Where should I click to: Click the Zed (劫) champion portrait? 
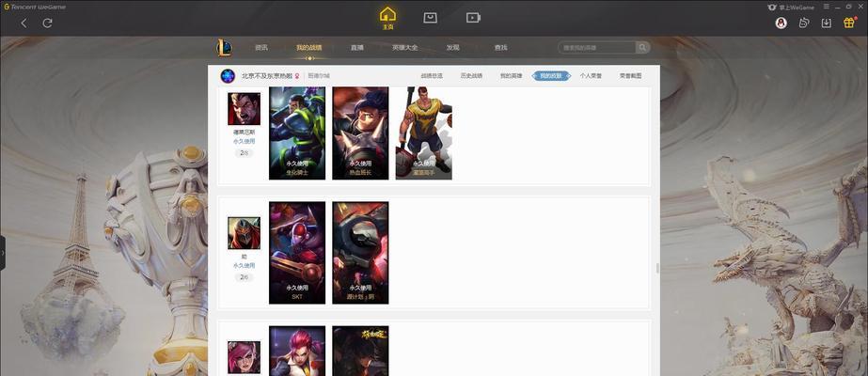pyautogui.click(x=245, y=233)
